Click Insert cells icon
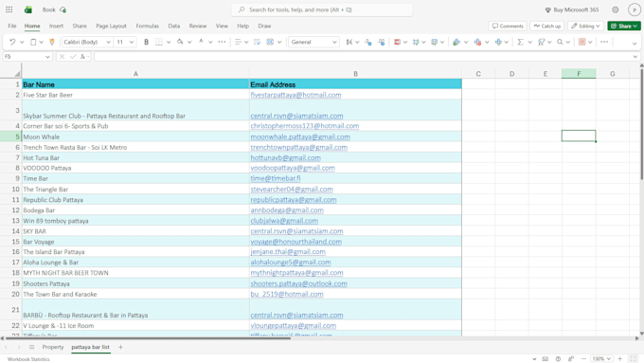Screen dimensions: 644x363 (x=456, y=42)
